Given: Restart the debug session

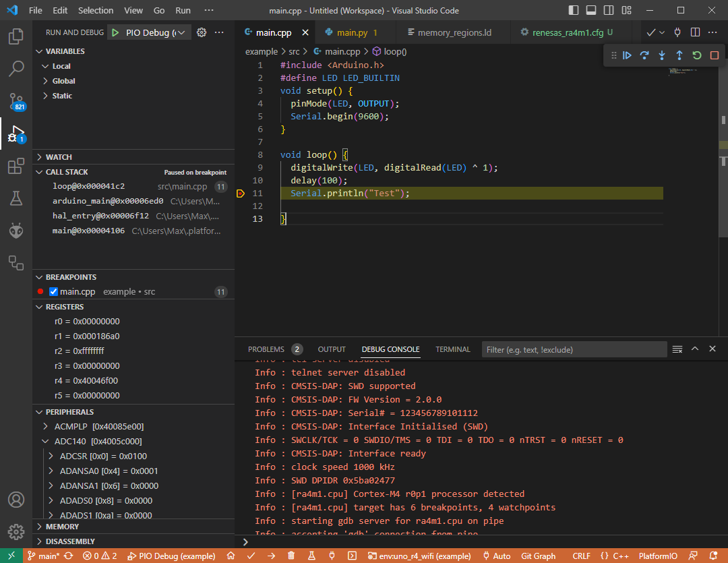Looking at the screenshot, I should 697,55.
